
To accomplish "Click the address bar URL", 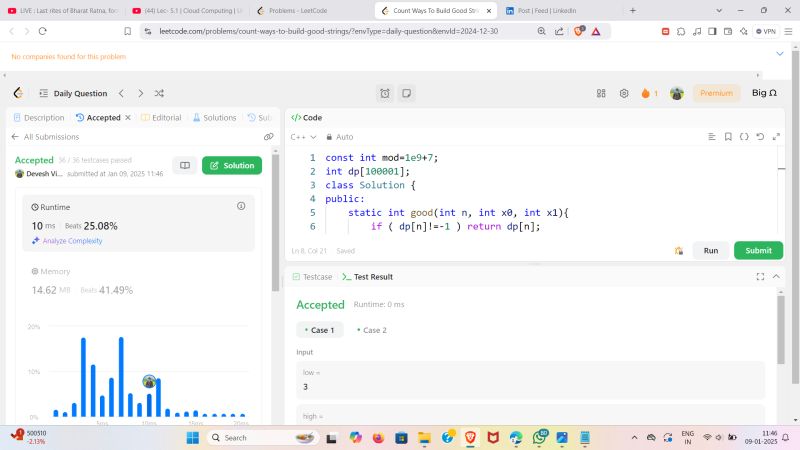I will coord(329,31).
